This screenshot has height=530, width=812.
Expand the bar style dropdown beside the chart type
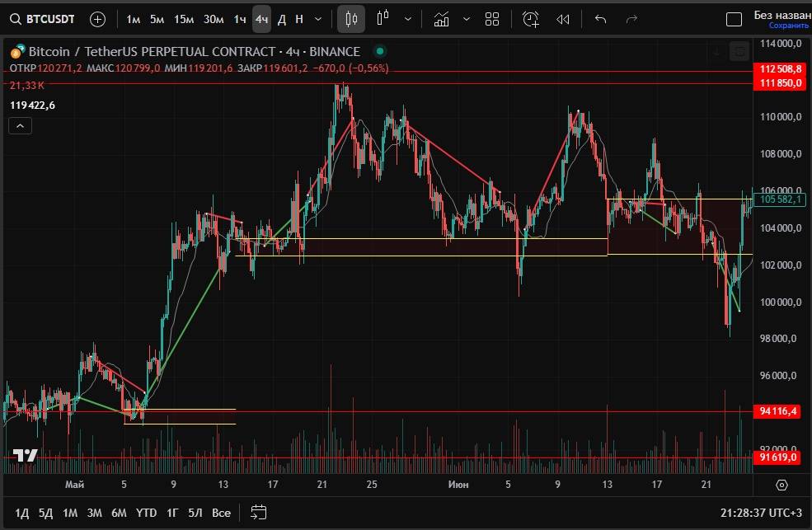(x=407, y=19)
